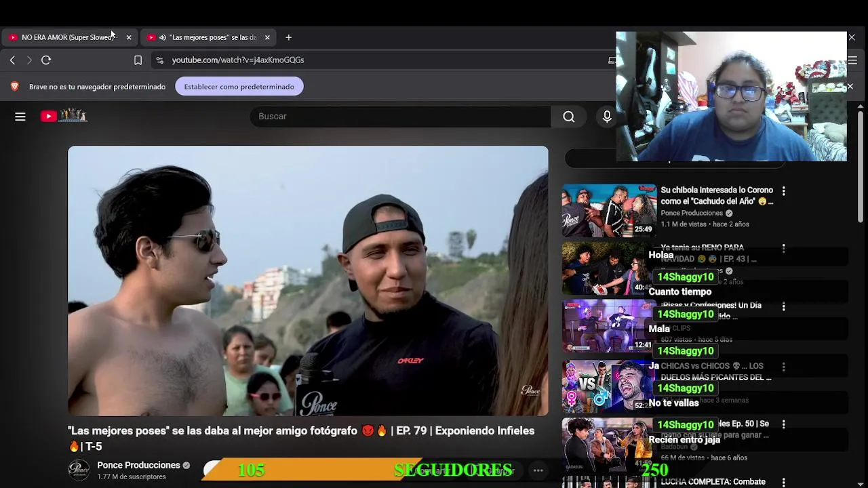Switch to 'Las mejores poses' tab

(208, 37)
